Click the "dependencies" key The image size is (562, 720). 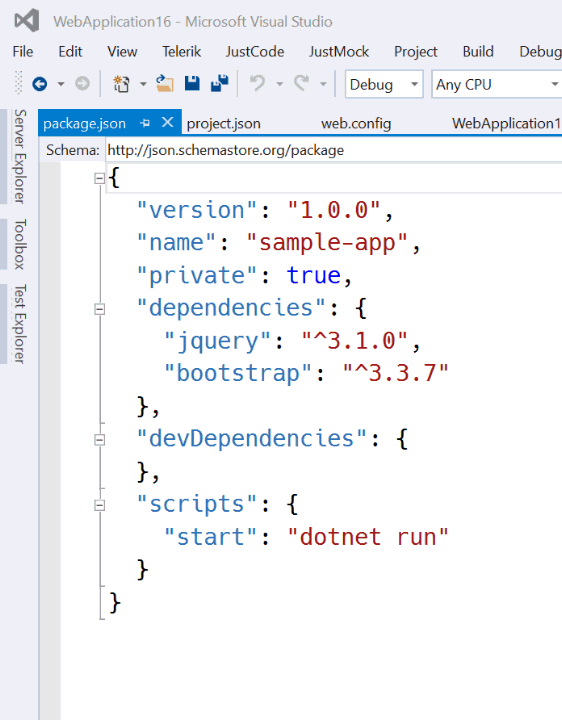tap(231, 308)
